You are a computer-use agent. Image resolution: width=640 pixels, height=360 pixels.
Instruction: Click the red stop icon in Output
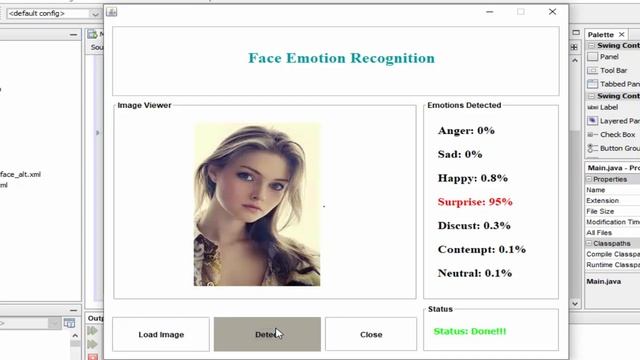[93, 357]
